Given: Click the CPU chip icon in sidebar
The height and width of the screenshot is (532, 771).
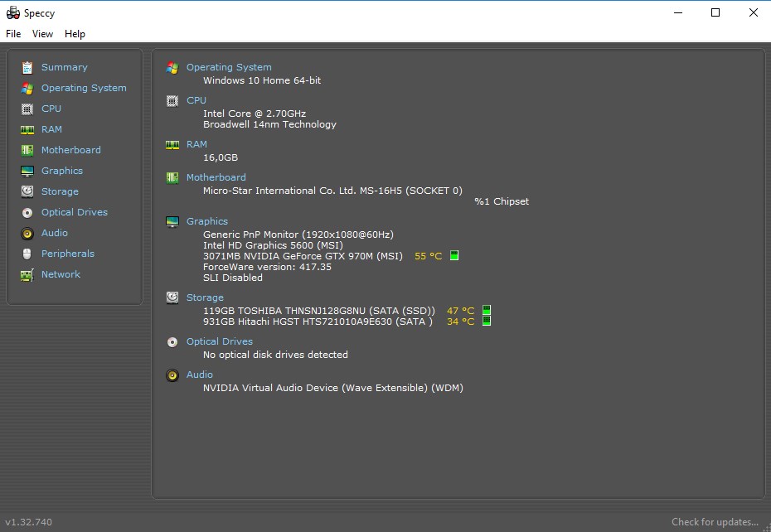Looking at the screenshot, I should (27, 109).
